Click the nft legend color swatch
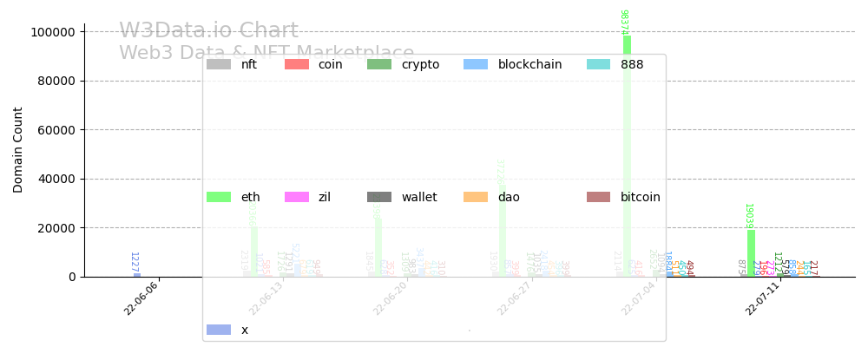Image resolution: width=868 pixels, height=347 pixels. [x=219, y=64]
